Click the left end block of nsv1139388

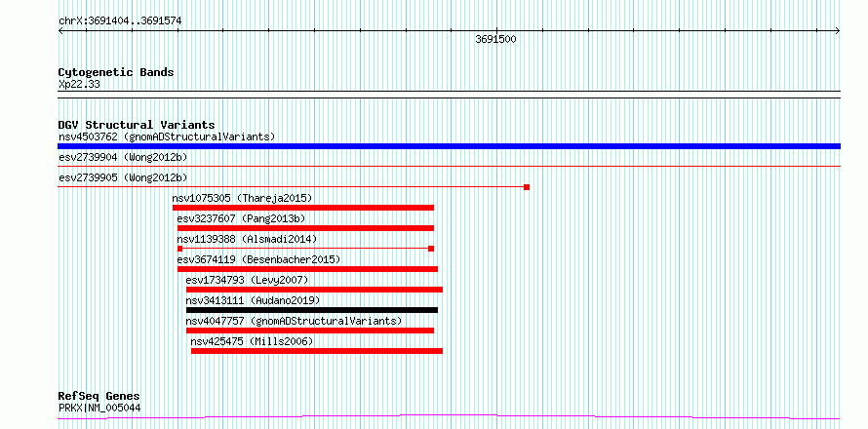(179, 249)
